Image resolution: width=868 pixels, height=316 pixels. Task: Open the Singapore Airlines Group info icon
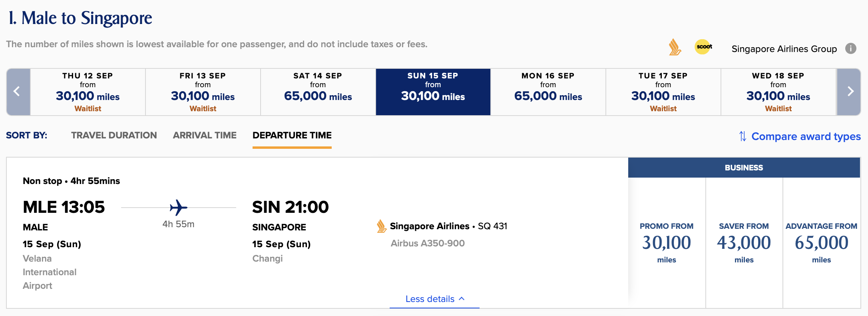851,48
